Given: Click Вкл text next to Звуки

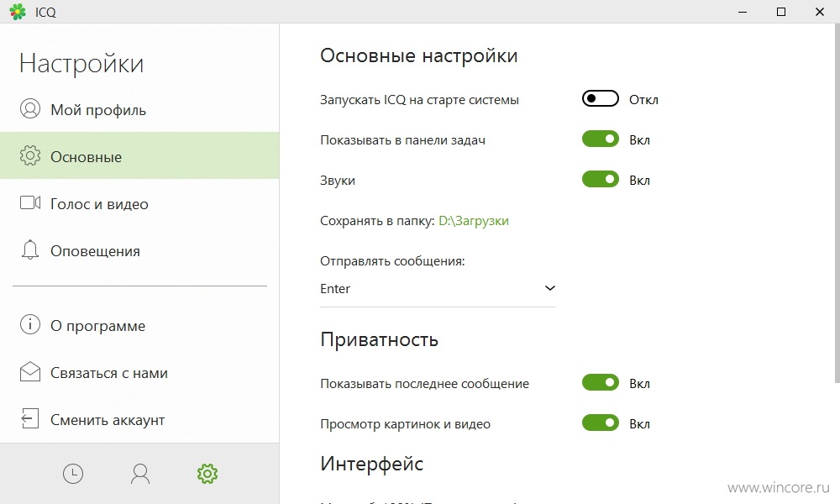Looking at the screenshot, I should tap(639, 181).
